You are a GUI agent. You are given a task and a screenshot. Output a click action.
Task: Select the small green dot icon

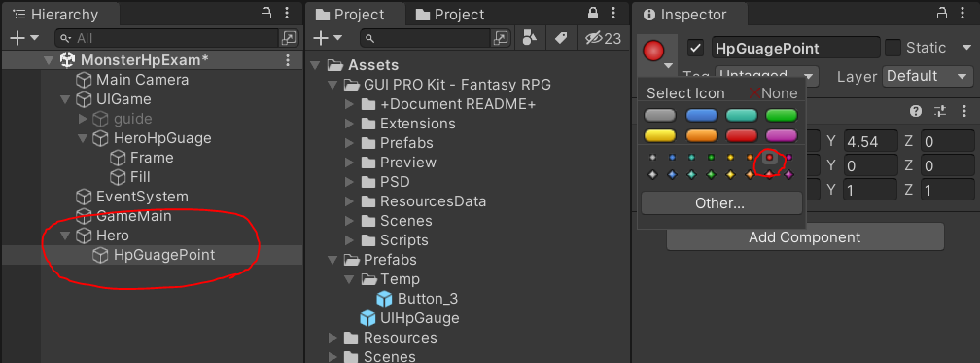tap(711, 158)
